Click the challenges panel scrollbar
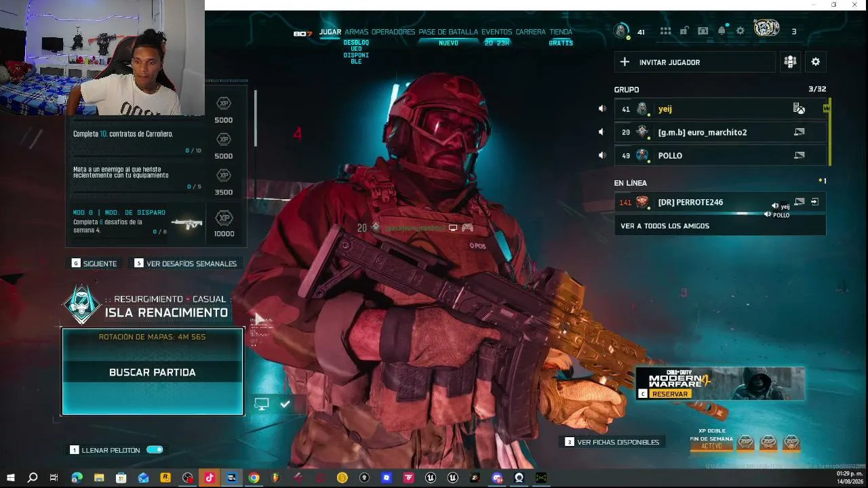Image resolution: width=868 pixels, height=488 pixels. 256,118
